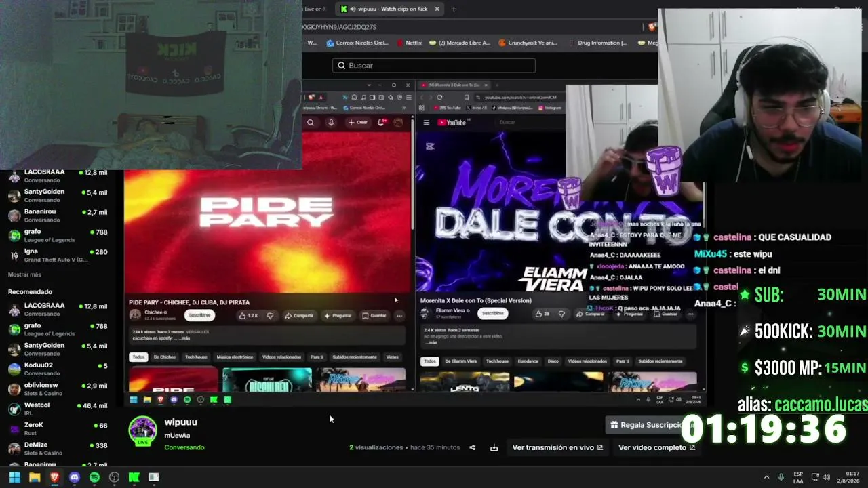Click Ver video completo

tap(656, 447)
